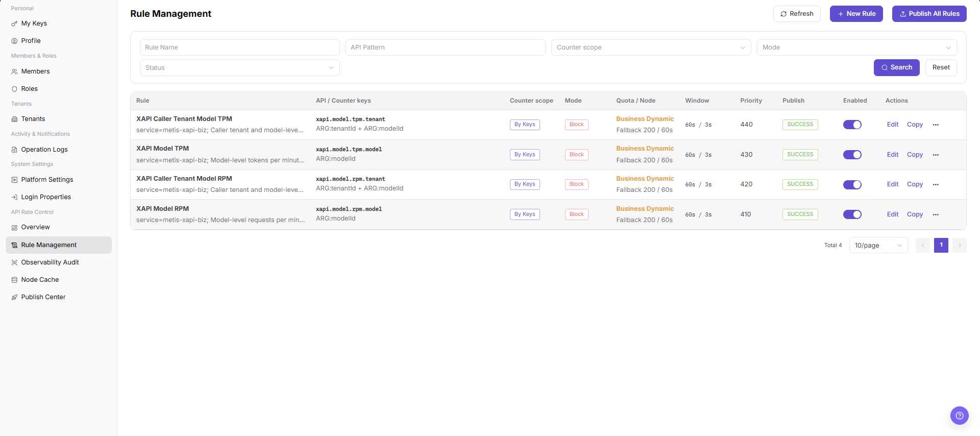980x436 pixels.
Task: Focus the API Pattern input field
Action: 445,47
